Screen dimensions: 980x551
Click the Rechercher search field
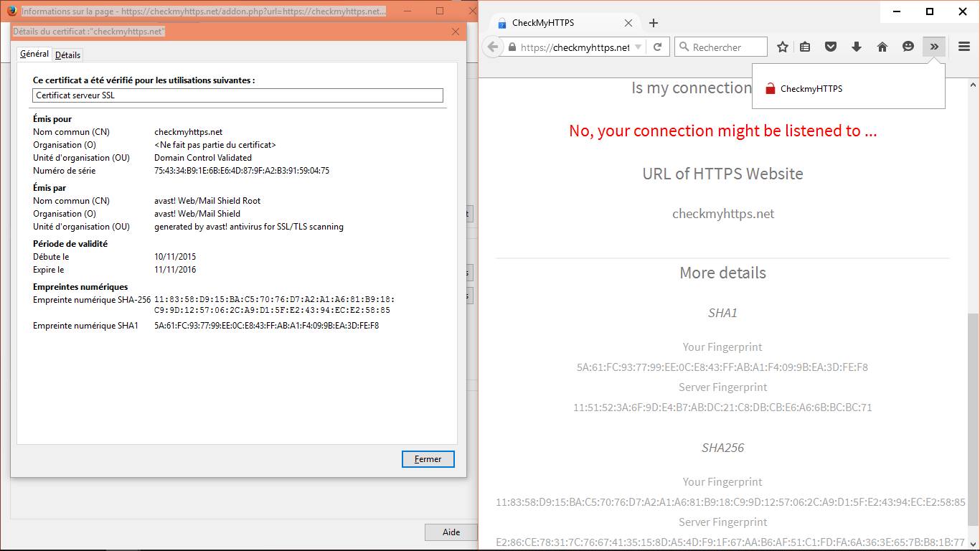(721, 47)
